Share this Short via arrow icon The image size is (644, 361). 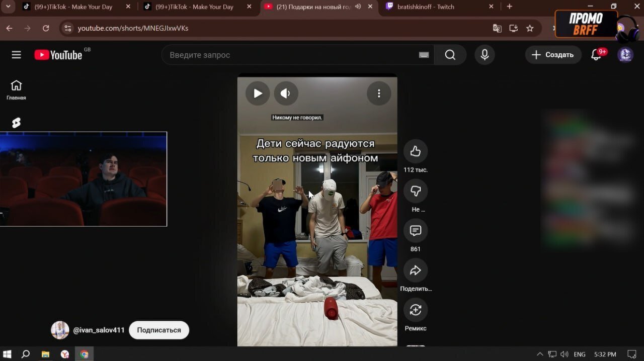[x=415, y=270]
